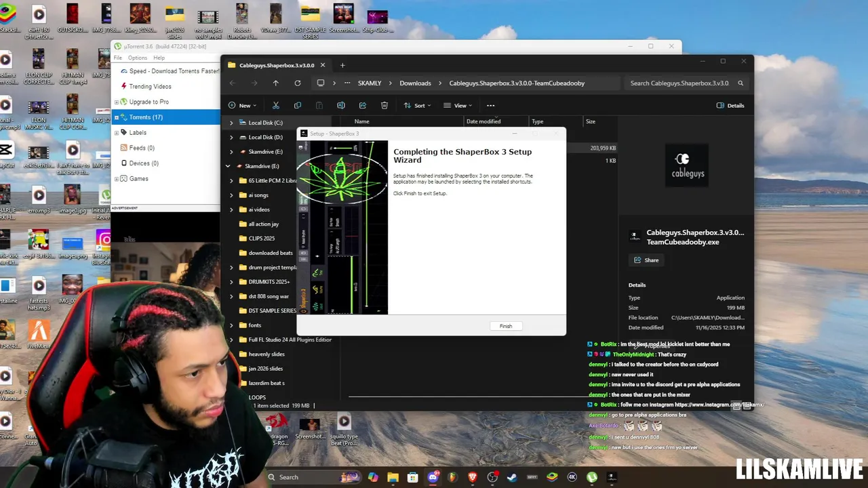Open the New dropdown in Explorer
868x488 pixels.
(242, 106)
